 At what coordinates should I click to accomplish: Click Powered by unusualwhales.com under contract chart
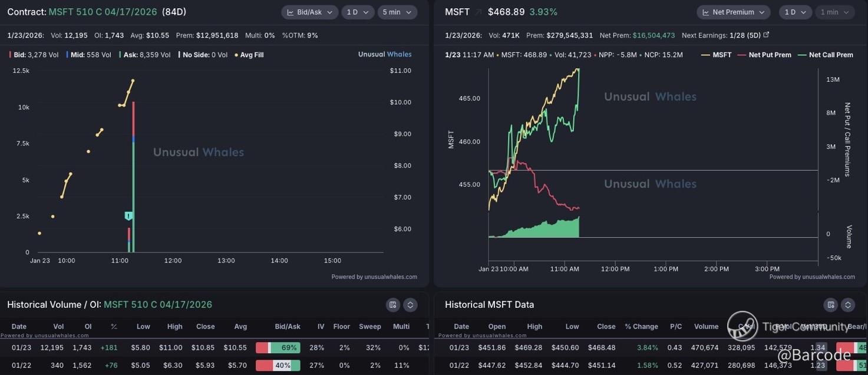pos(374,277)
